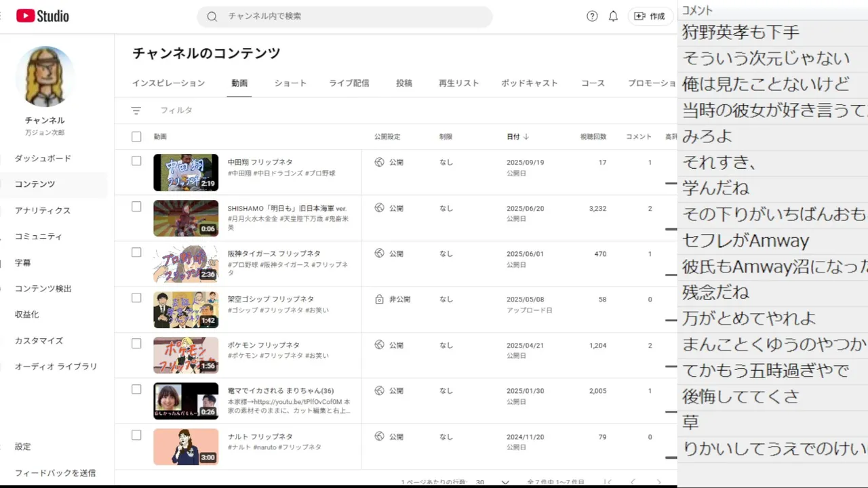Click the YouTube Studio logo
This screenshot has height=488, width=868.
(43, 16)
